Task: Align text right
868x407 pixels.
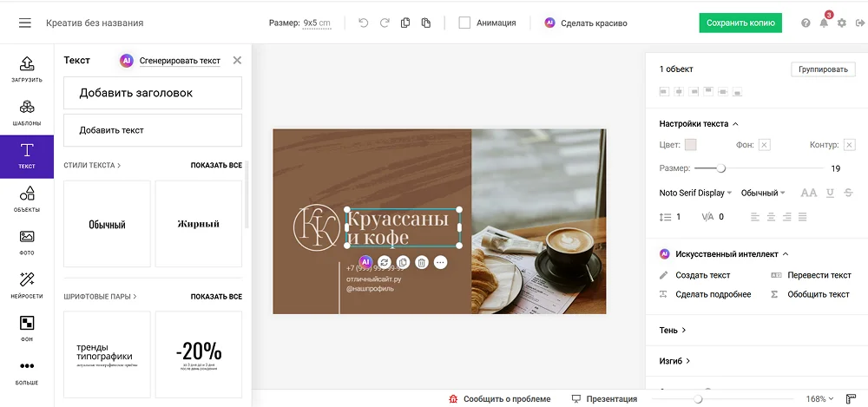Action: 786,217
